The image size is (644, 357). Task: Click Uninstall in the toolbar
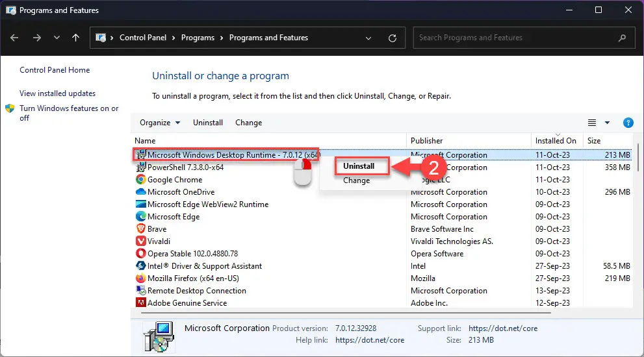(x=208, y=123)
